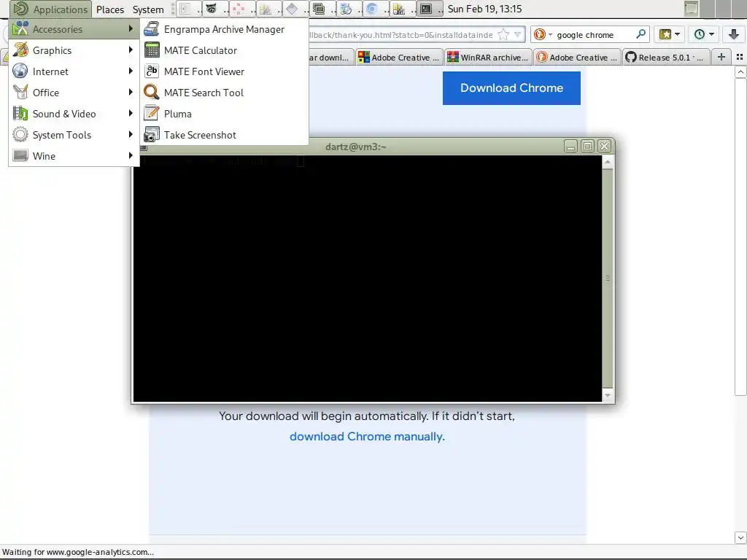Screen dimensions: 747x560
Task: Switch to the first Adobe Creative tab
Action: (399, 57)
